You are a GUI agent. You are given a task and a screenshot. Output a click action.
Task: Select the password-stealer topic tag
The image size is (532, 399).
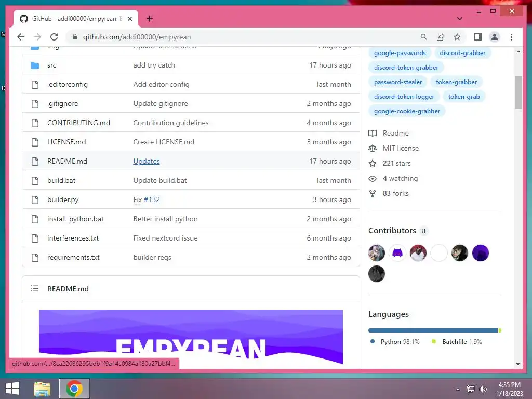coord(398,82)
